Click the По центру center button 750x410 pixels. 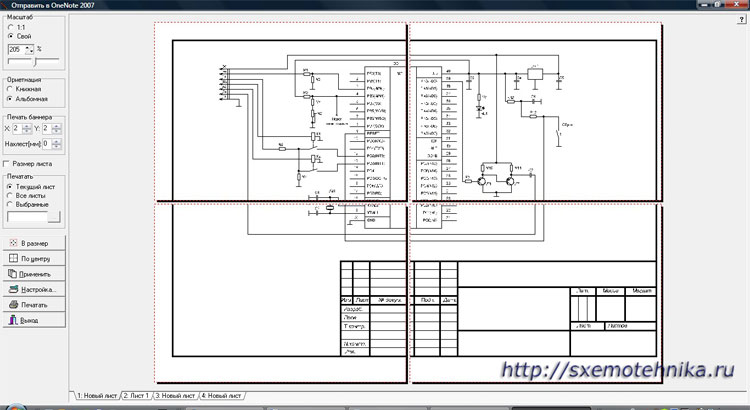[x=34, y=258]
